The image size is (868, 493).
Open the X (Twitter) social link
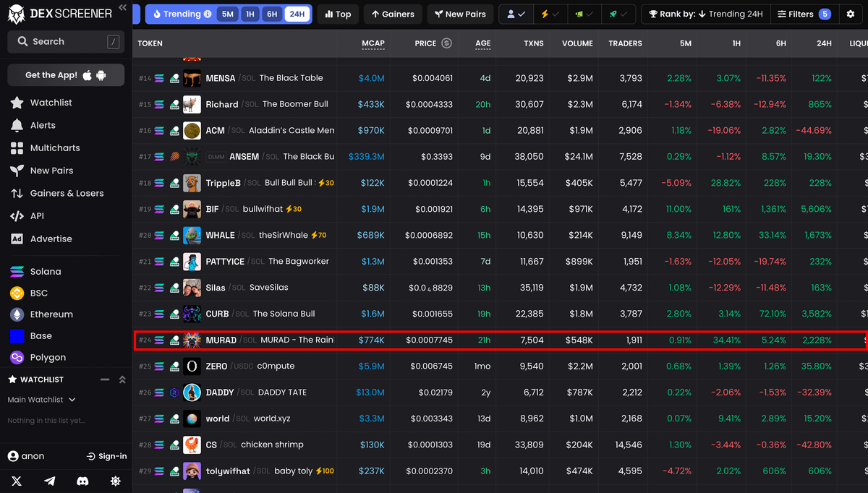tap(17, 481)
